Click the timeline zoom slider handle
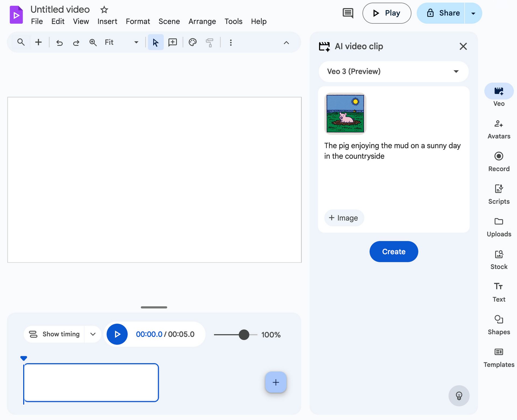Screen dimensions: 517x420 click(244, 335)
